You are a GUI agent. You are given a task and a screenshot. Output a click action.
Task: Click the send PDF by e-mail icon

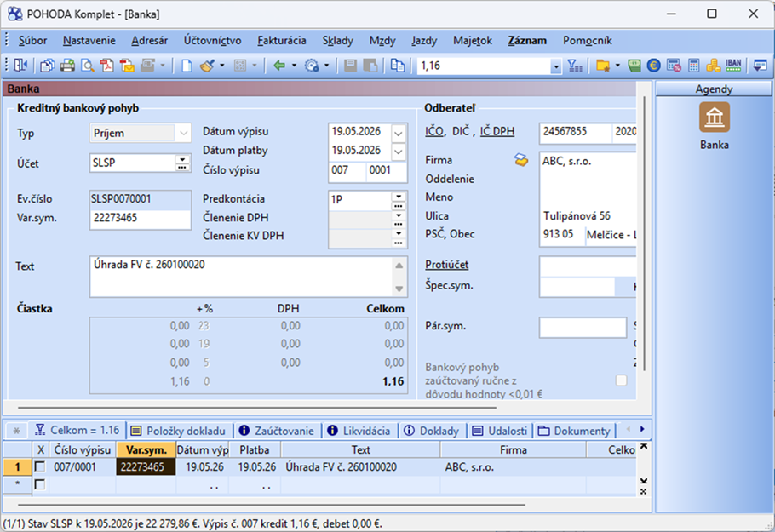(127, 66)
